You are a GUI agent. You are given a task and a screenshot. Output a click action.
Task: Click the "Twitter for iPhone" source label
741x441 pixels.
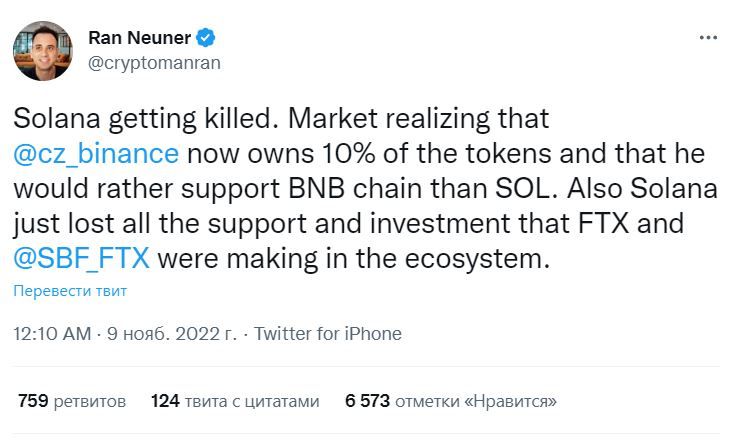pyautogui.click(x=328, y=334)
